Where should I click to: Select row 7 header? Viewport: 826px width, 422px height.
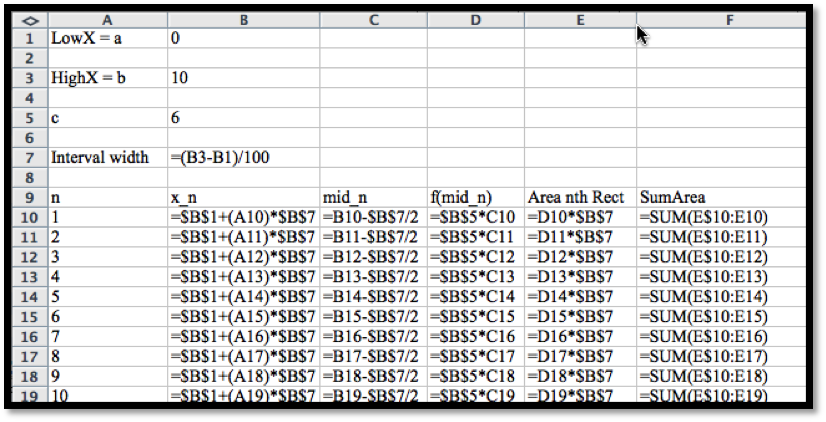click(29, 157)
